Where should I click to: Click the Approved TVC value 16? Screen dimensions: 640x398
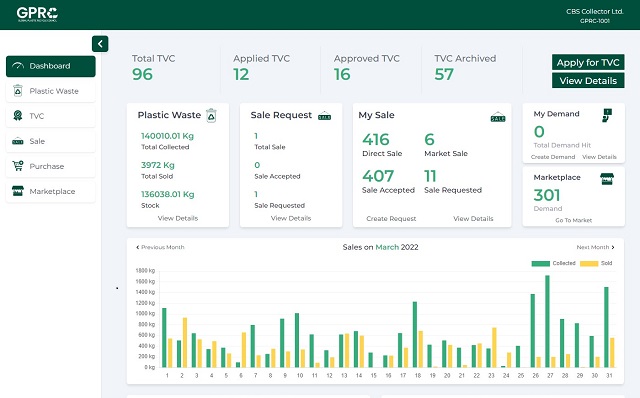tap(342, 74)
